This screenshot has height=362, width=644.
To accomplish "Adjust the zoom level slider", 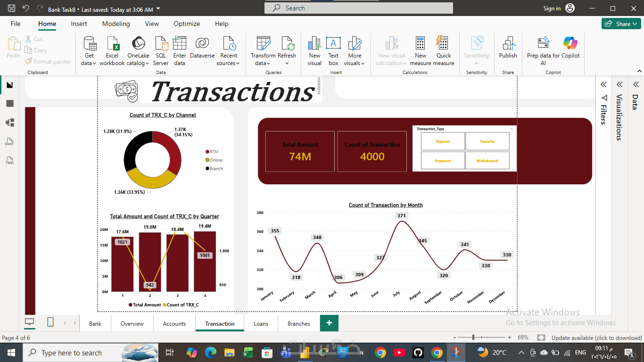I will [x=473, y=337].
